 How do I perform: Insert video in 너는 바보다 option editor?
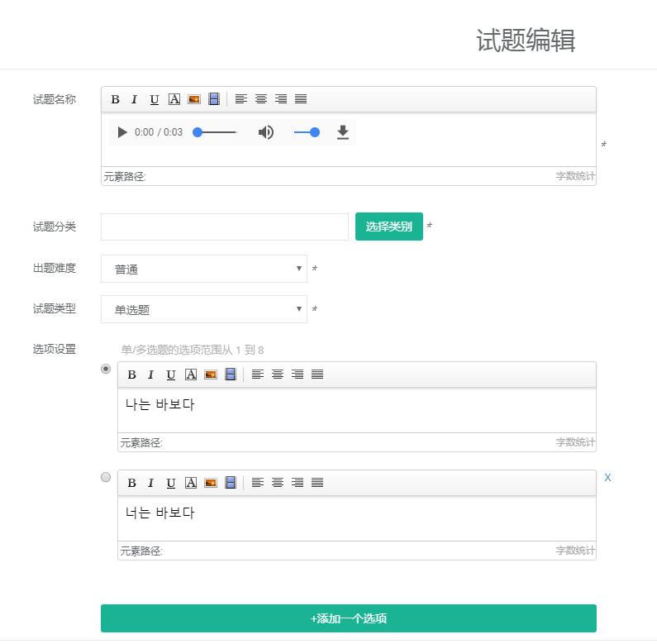pyautogui.click(x=231, y=483)
